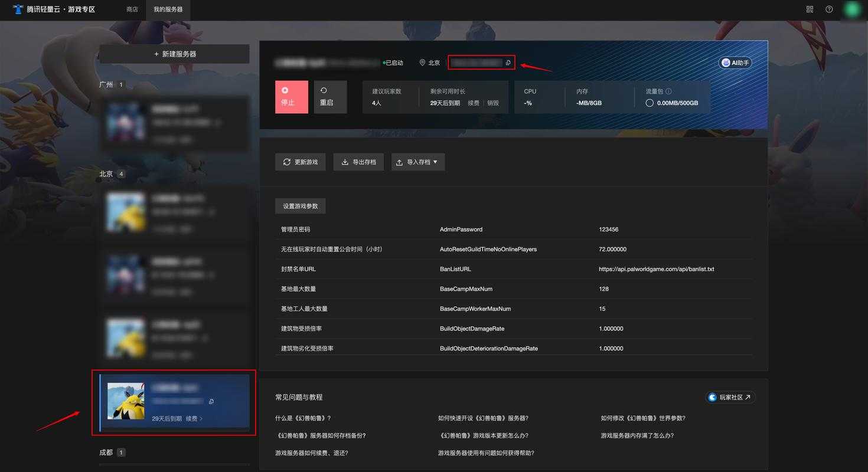This screenshot has height=472, width=868.
Task: Open FAQ 游戏服务器使用有问题如何获得帮助?
Action: [x=486, y=453]
